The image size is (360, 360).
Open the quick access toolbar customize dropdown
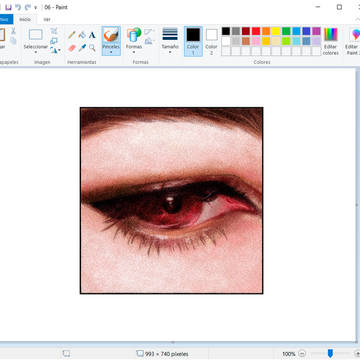[x=35, y=7]
